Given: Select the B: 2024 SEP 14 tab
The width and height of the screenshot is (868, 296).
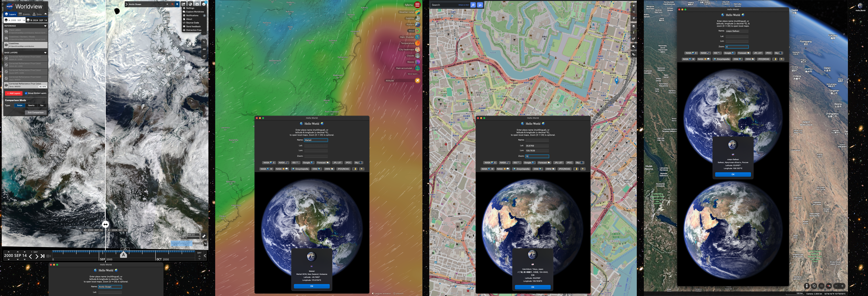Looking at the screenshot, I should (37, 20).
